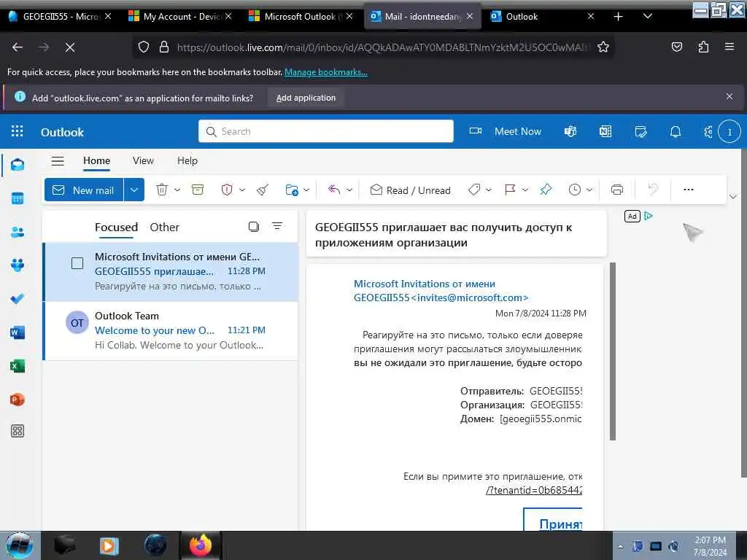This screenshot has height=560, width=747.
Task: Open the account profile circle
Action: [729, 132]
